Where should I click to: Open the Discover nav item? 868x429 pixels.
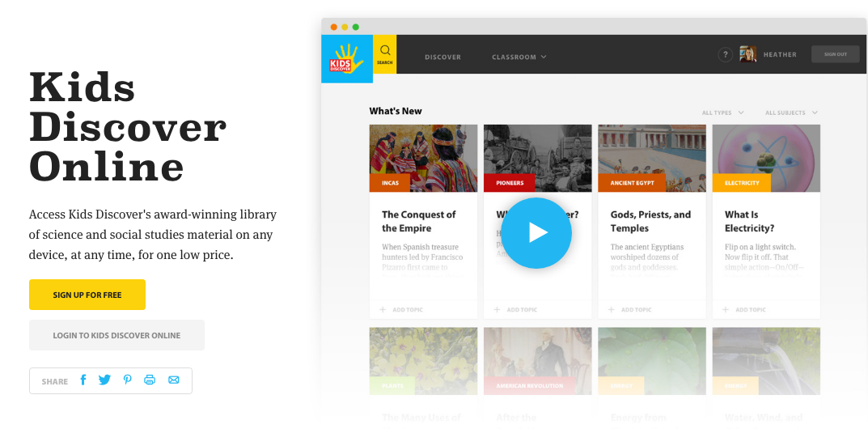click(442, 57)
